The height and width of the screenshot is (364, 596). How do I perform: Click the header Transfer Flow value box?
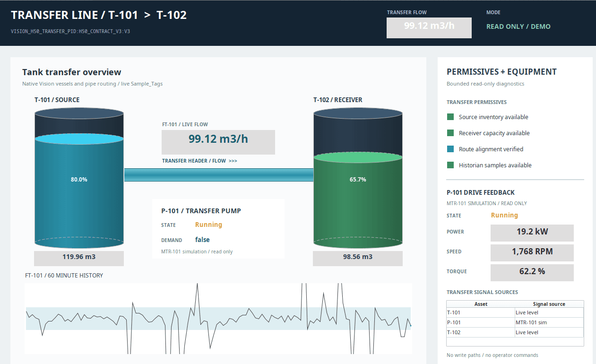(429, 27)
